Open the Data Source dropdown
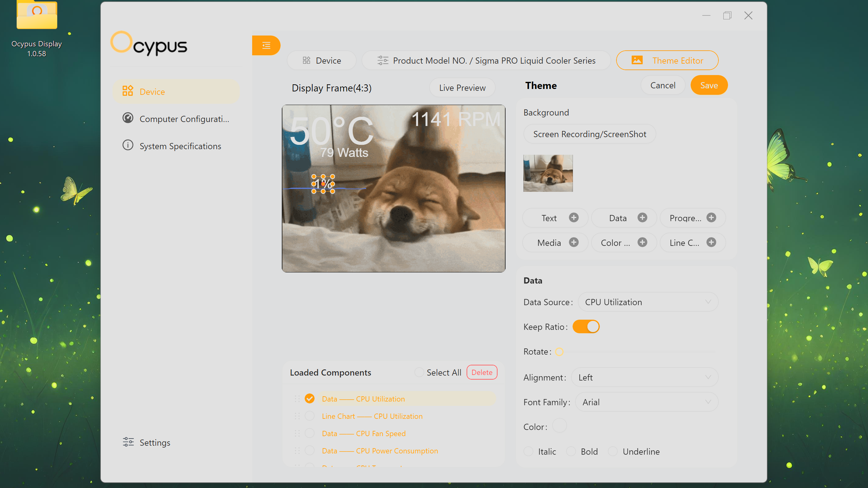The image size is (868, 488). coord(648,302)
